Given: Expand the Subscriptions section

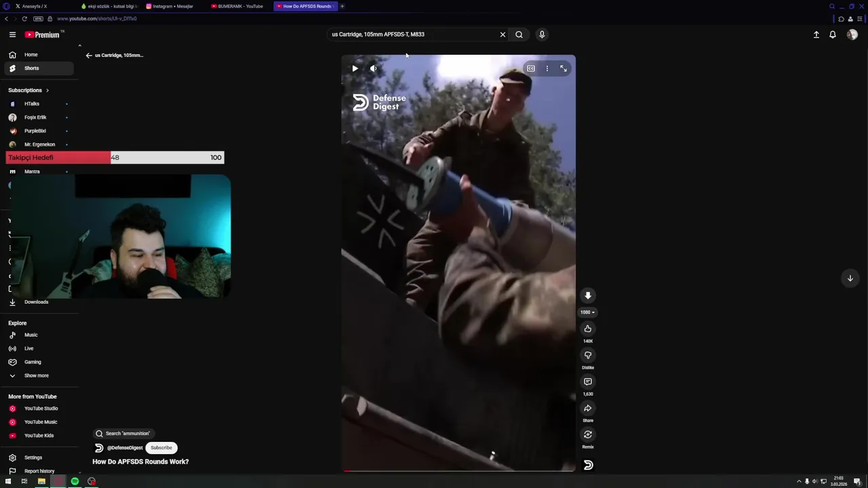Looking at the screenshot, I should coord(28,90).
